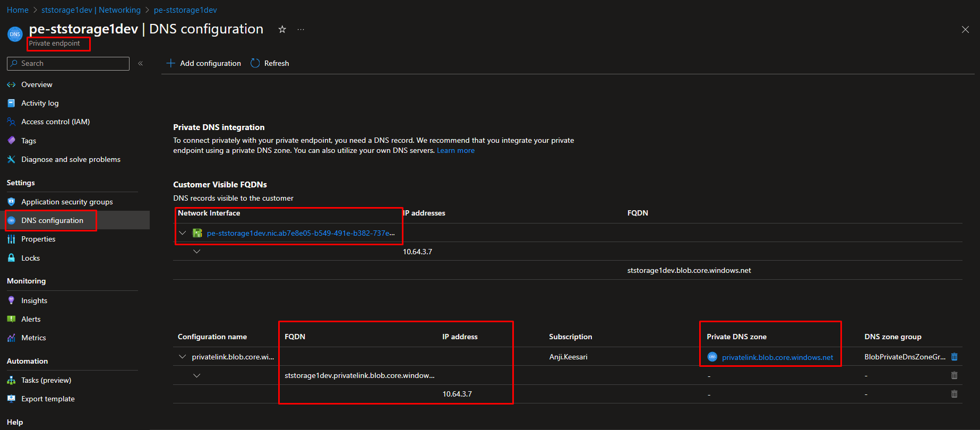Click the Properties bars icon
This screenshot has height=430, width=980.
coord(11,239)
